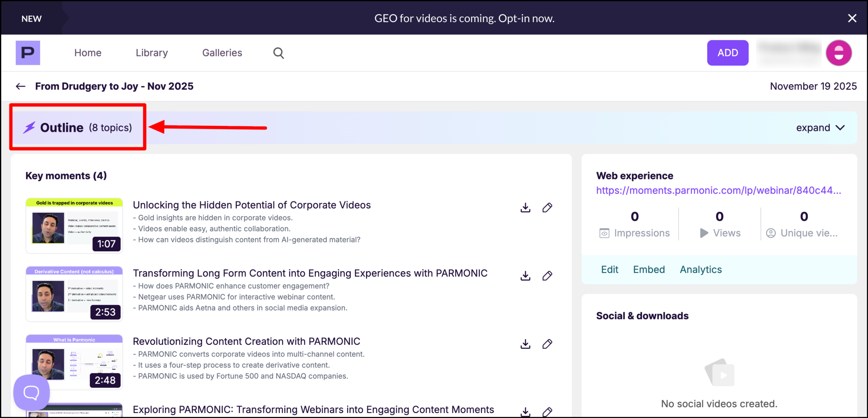Expand the Outline section

pyautogui.click(x=820, y=128)
